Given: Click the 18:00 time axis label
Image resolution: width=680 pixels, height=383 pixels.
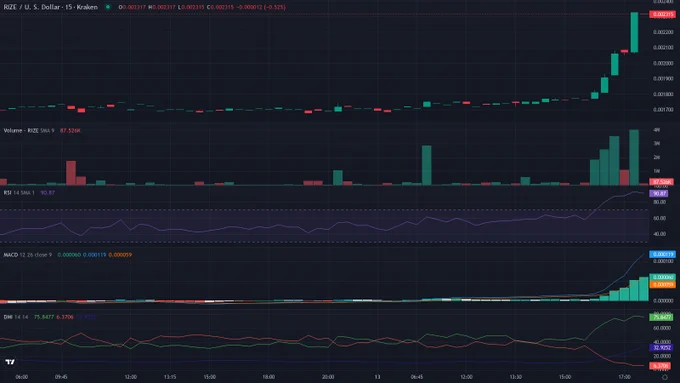Looking at the screenshot, I should [x=268, y=377].
